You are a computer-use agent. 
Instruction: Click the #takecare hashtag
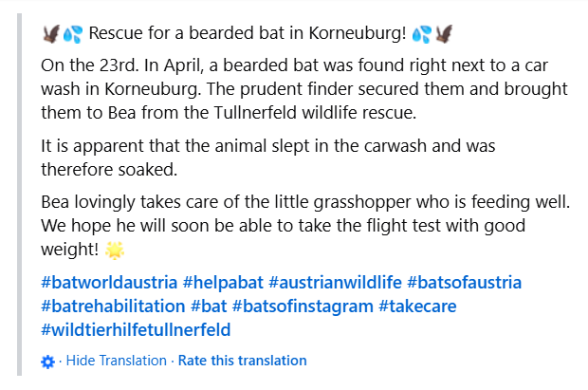click(x=417, y=306)
